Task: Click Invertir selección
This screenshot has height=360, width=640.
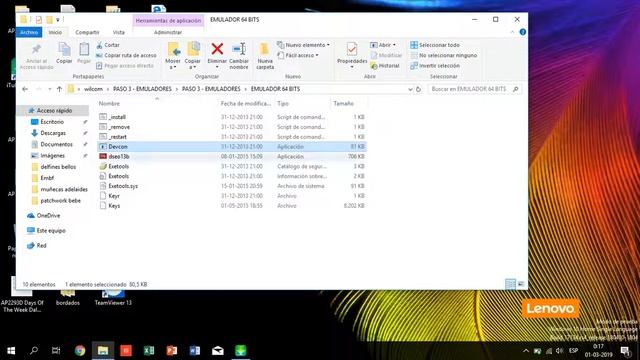Action: tap(435, 66)
